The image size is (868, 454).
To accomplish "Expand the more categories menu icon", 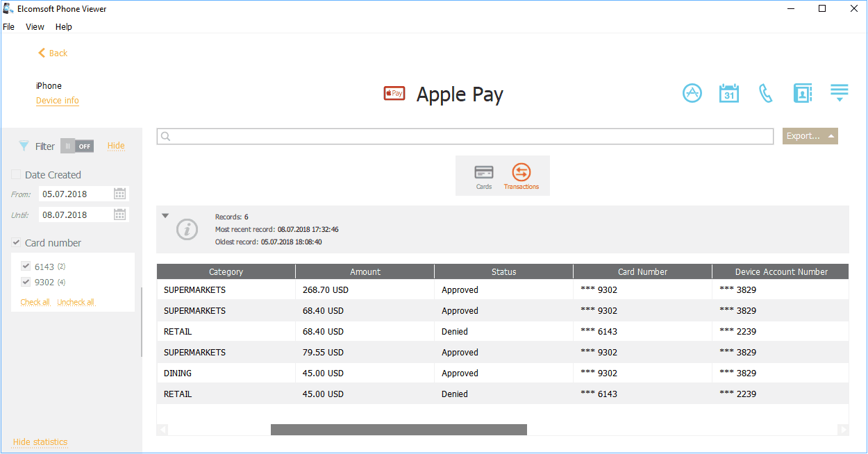I will coord(840,93).
